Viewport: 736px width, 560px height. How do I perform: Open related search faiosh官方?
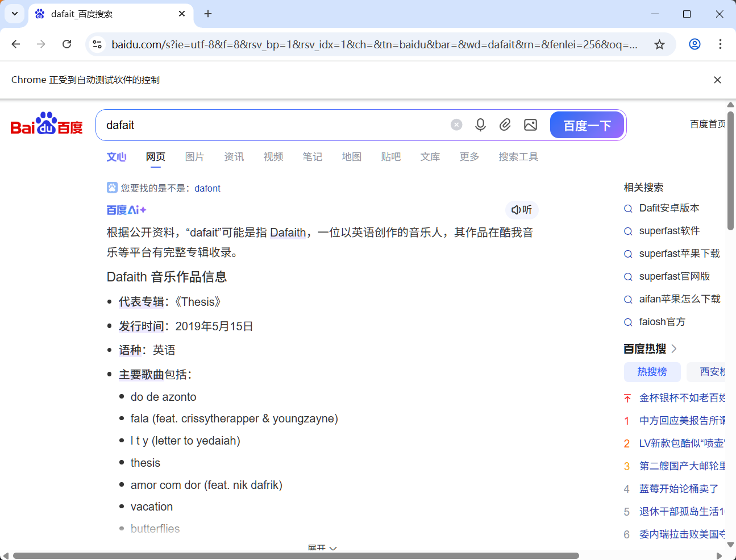[x=662, y=322]
